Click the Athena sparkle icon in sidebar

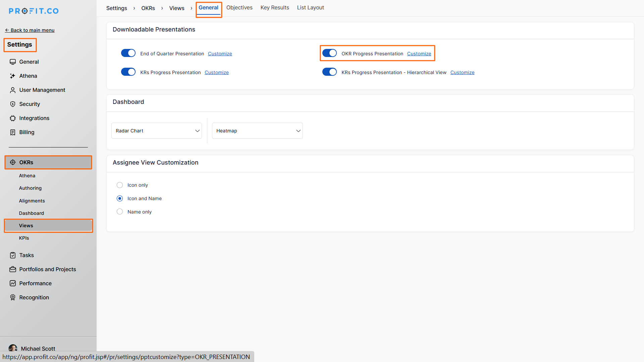click(x=13, y=76)
